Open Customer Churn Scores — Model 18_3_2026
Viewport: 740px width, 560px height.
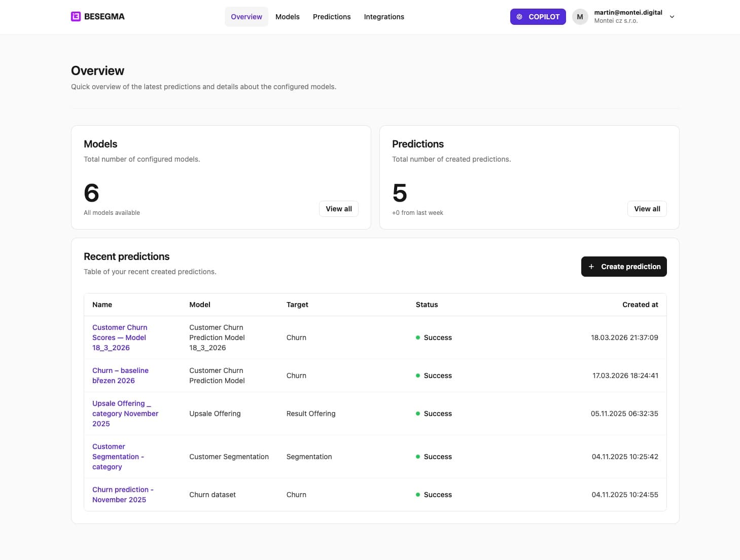(120, 337)
